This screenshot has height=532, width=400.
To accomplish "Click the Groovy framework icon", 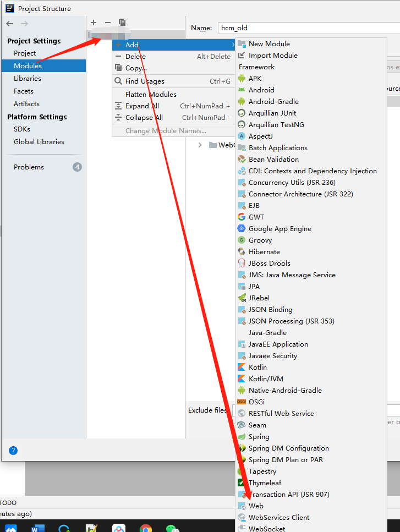I will coord(242,240).
